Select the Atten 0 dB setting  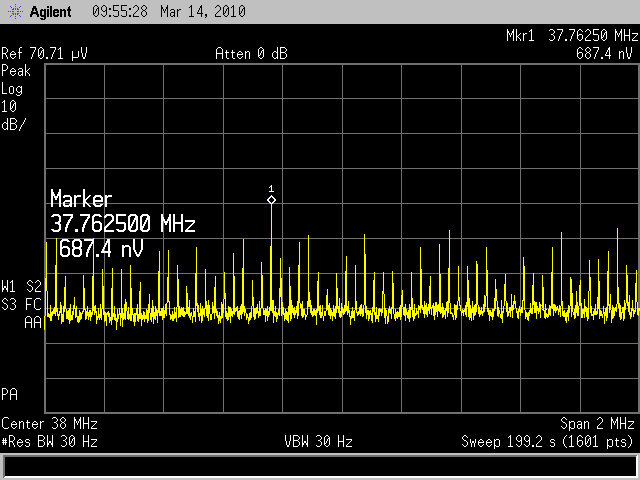click(251, 54)
